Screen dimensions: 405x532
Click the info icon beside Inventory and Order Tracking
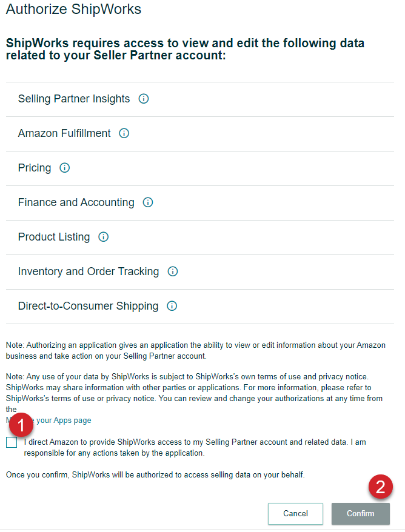click(x=172, y=271)
